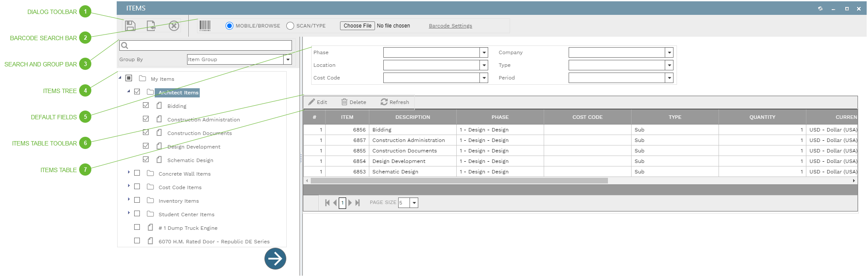
Task: Sort by the QUANTITY column header
Action: tap(762, 117)
